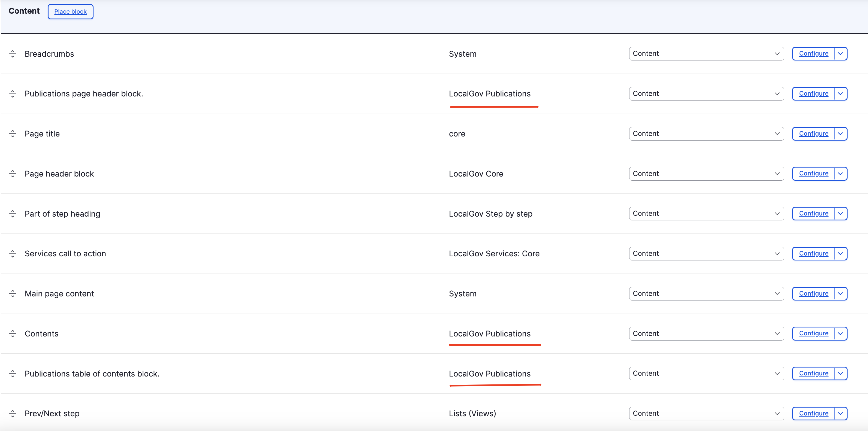Image resolution: width=868 pixels, height=431 pixels.
Task: Configure the Breadcrumbs block
Action: [813, 54]
